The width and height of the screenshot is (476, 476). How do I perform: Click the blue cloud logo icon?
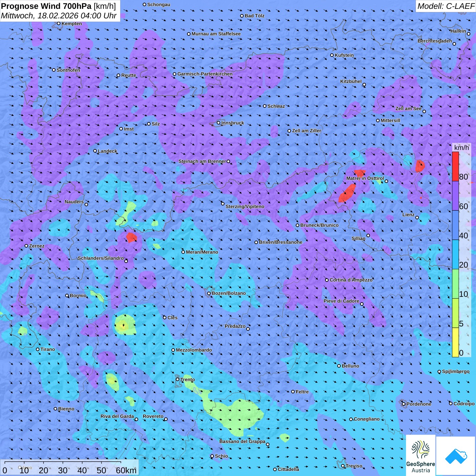pyautogui.click(x=456, y=456)
